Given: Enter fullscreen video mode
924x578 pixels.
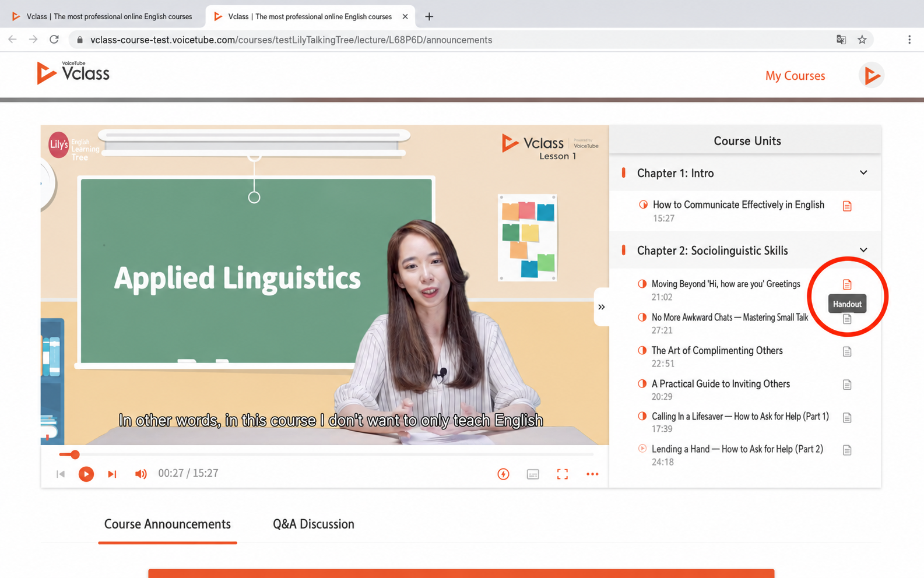Looking at the screenshot, I should [562, 474].
